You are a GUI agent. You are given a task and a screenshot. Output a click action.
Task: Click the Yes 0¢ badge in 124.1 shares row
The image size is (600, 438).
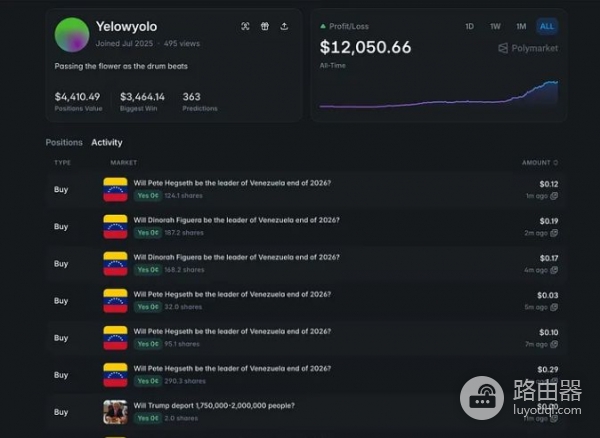[148, 196]
